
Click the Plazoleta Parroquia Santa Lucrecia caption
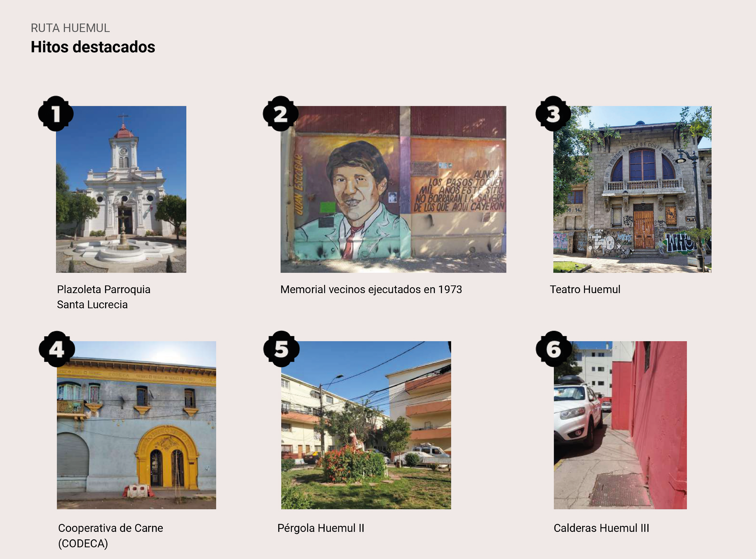pos(104,297)
